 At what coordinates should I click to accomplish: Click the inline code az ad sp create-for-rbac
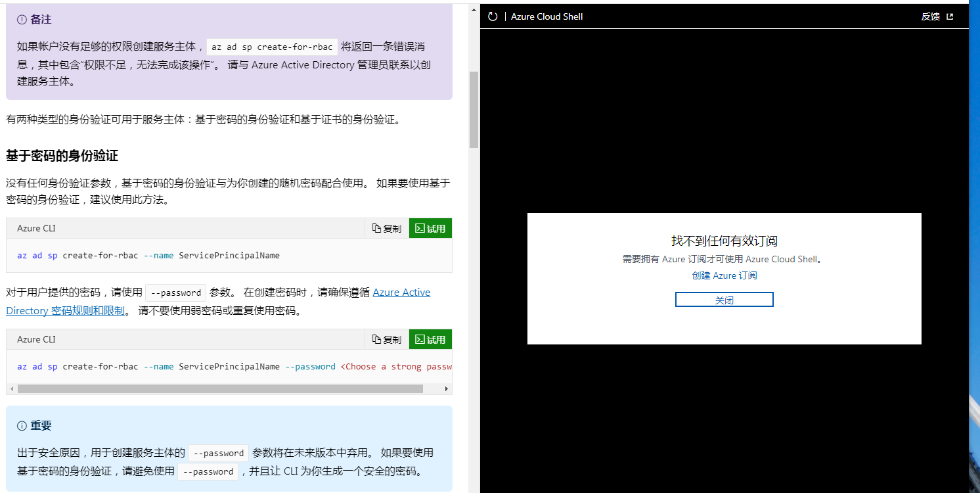coord(272,47)
